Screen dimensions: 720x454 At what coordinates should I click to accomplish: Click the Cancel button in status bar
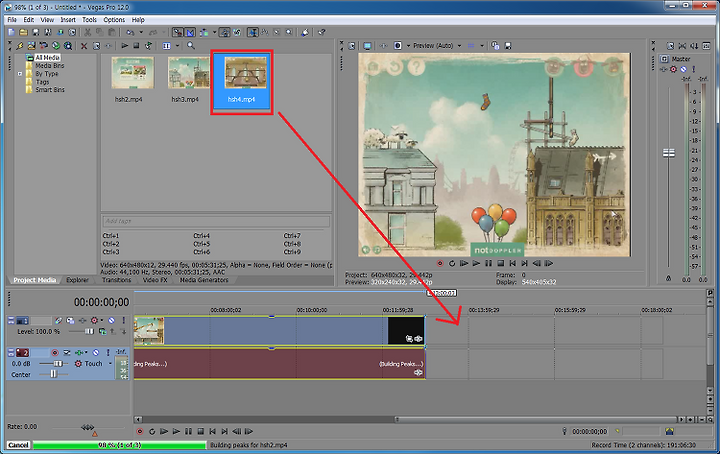[18, 445]
